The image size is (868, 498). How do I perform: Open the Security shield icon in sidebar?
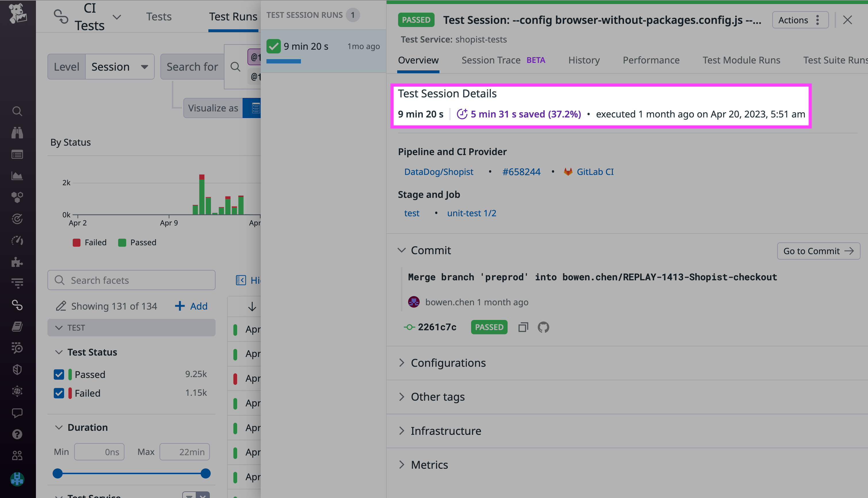tap(17, 369)
